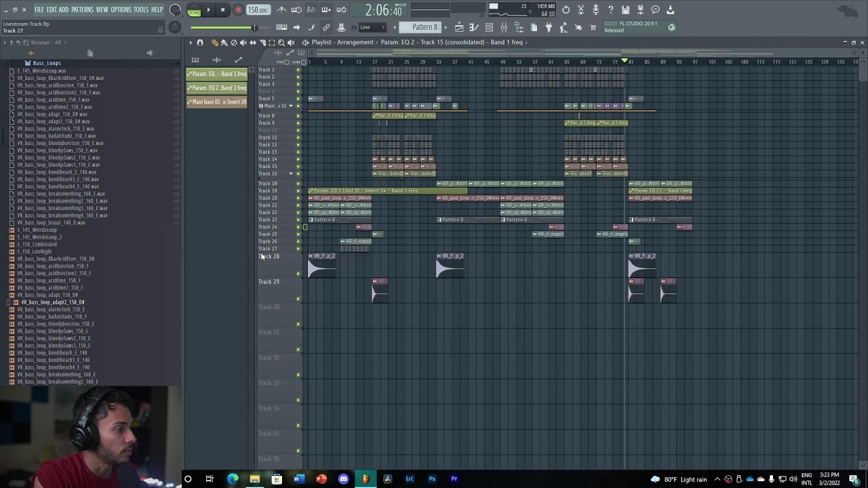Click the tempo field showing 150.000
The image size is (868, 488).
(x=258, y=10)
